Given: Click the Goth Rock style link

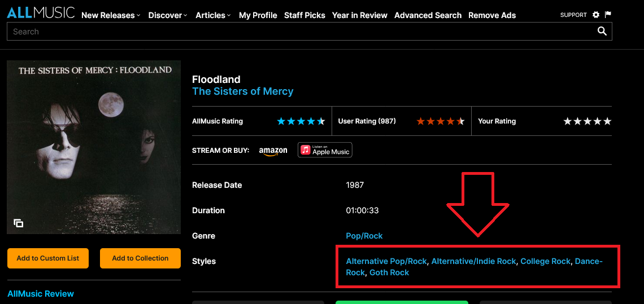Looking at the screenshot, I should tap(389, 272).
